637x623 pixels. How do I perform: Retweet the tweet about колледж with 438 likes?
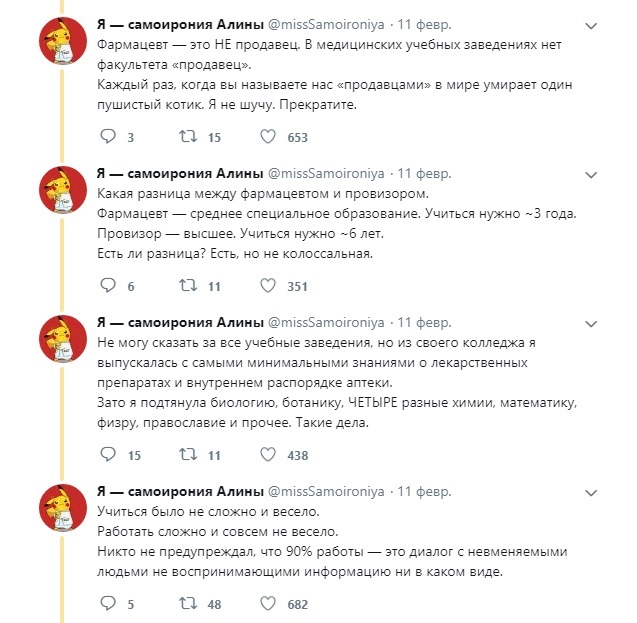pyautogui.click(x=186, y=455)
